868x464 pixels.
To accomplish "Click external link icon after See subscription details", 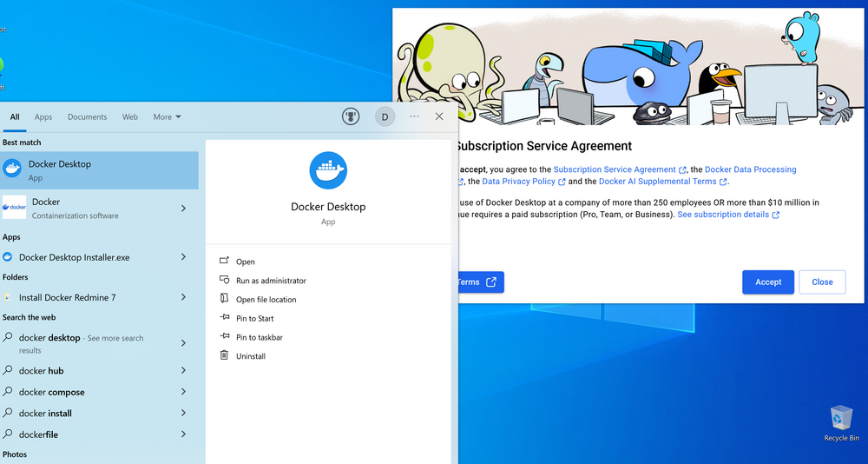I will click(776, 215).
